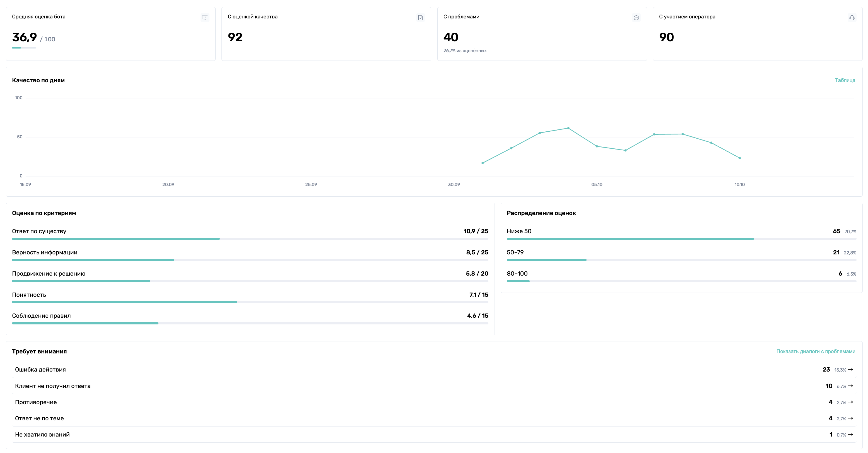Click the Понятность progress bar
Image resolution: width=868 pixels, height=453 pixels.
pos(250,302)
